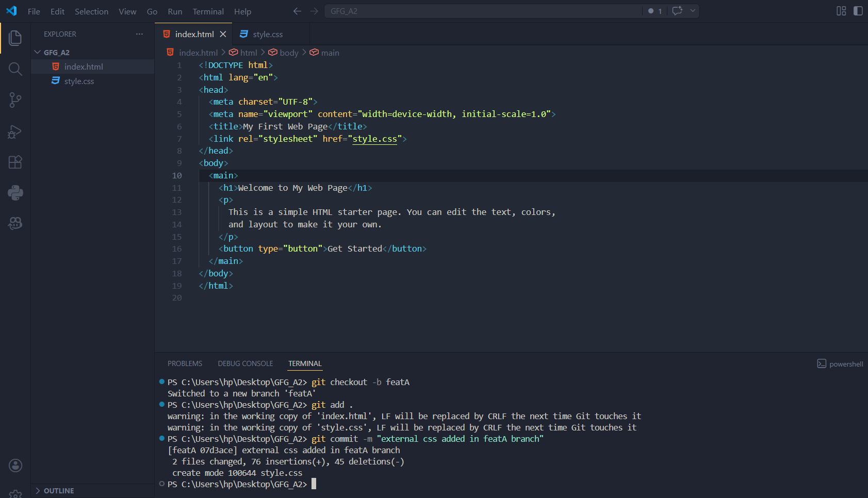Click the terminal prompt cursor line
Screen dimensions: 868x498
click(x=242, y=484)
